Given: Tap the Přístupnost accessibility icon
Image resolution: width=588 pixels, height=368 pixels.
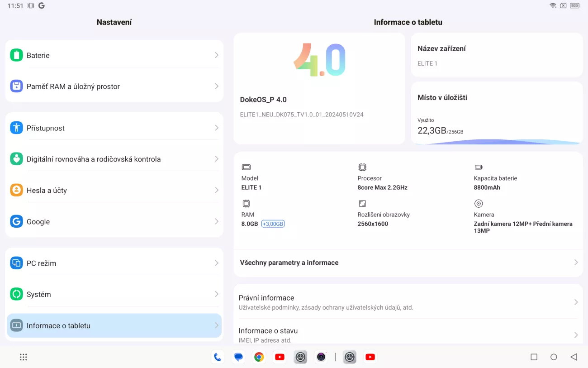Looking at the screenshot, I should click(17, 128).
